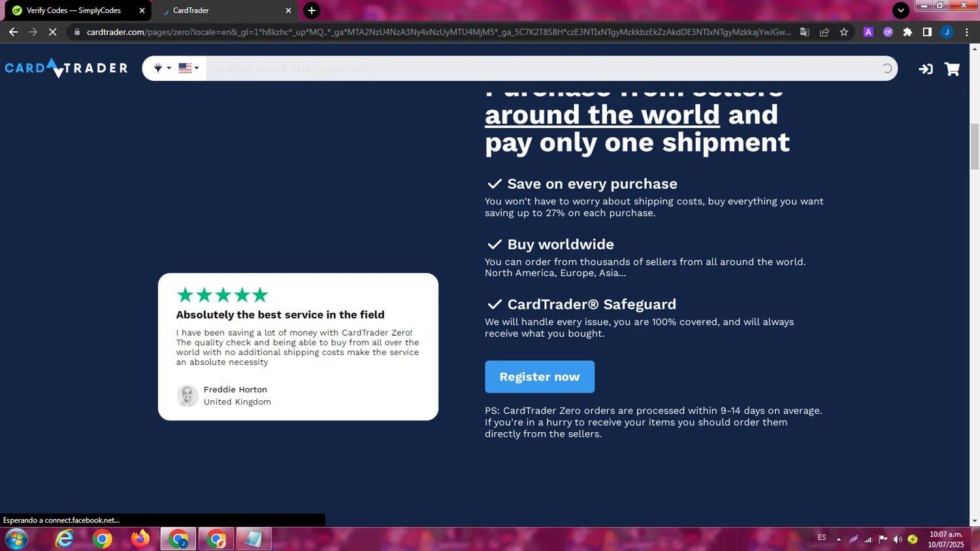Click the 'Buy worldwide' heading
Image resolution: width=980 pixels, height=551 pixels.
[x=561, y=244]
